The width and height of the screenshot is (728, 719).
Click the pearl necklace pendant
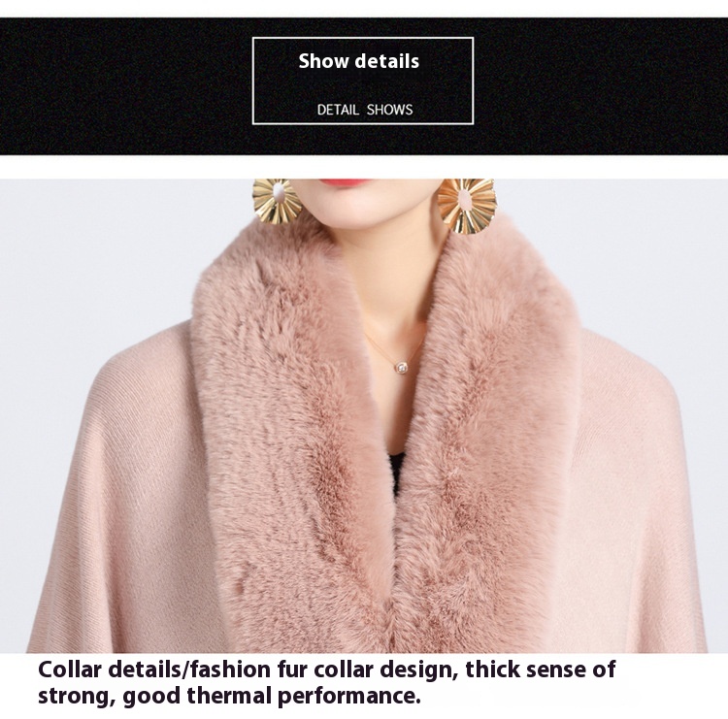[x=401, y=368]
